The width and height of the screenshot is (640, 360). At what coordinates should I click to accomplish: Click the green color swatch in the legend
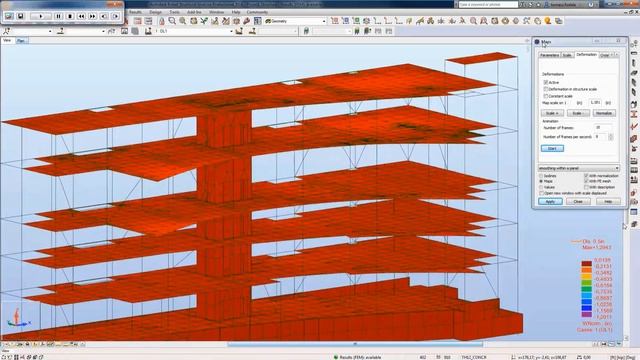coord(586,289)
